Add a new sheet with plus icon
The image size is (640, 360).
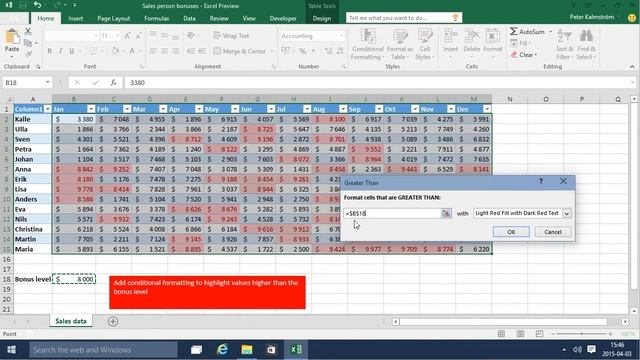(113, 322)
